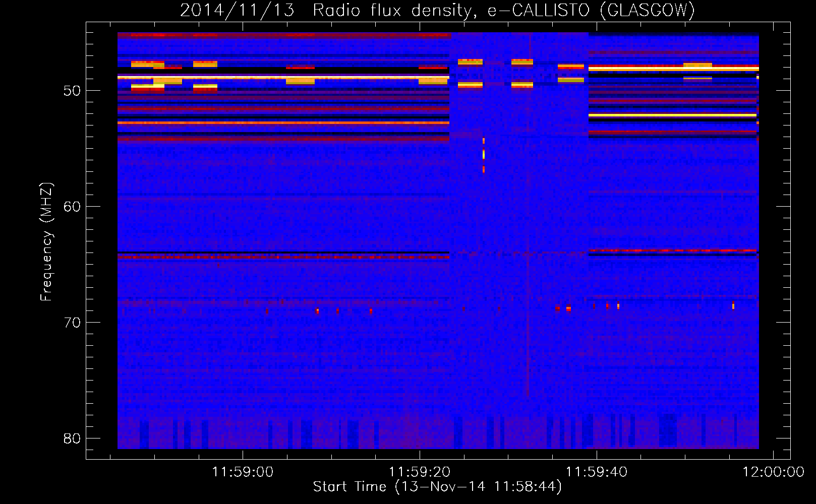Click the 70 MHz frequency tick label
Viewport: 816px width, 504px height.
[72, 323]
